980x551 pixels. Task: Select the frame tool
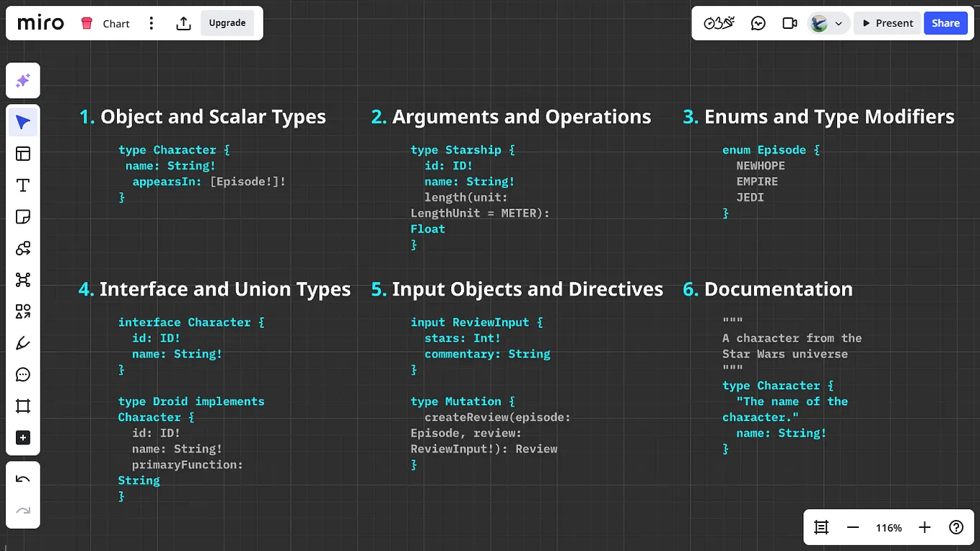[x=22, y=406]
